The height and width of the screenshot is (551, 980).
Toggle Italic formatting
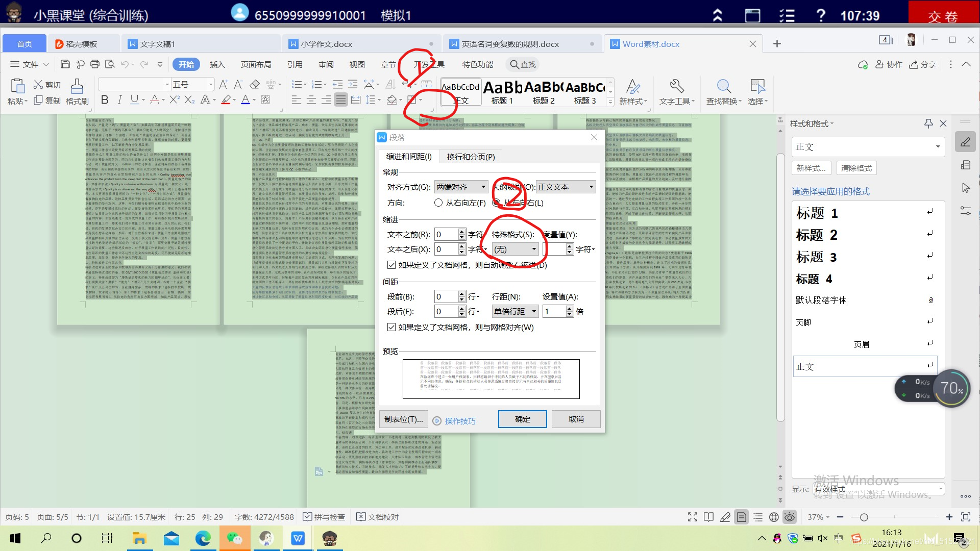pos(119,99)
